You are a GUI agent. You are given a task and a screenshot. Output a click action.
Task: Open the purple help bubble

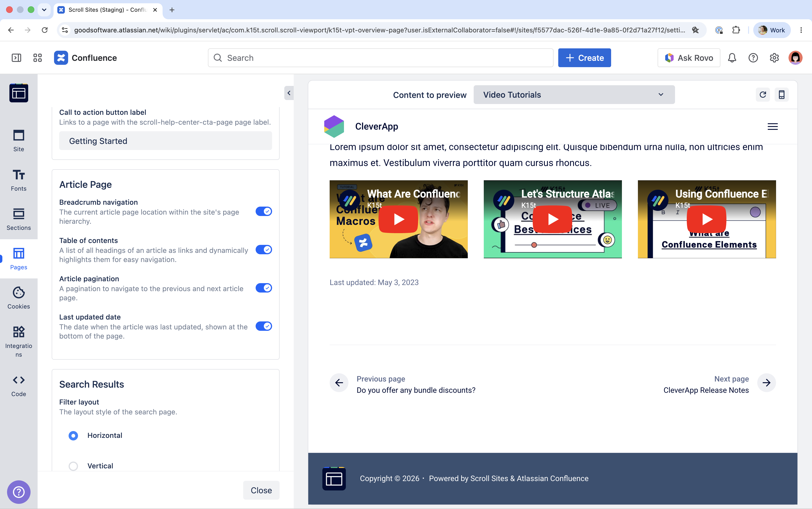[x=19, y=492]
